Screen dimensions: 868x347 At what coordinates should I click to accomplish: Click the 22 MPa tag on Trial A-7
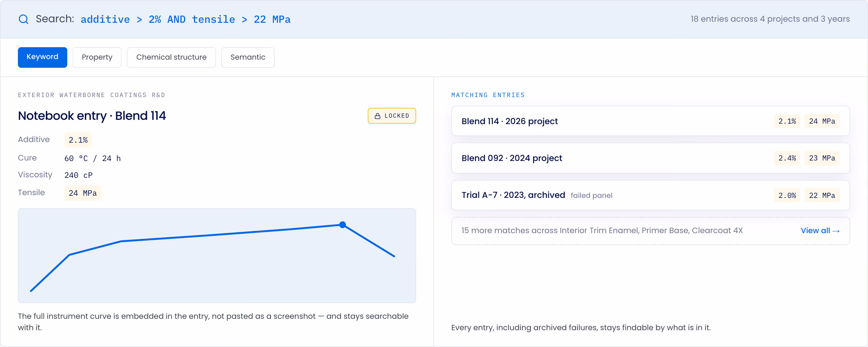[x=822, y=195]
